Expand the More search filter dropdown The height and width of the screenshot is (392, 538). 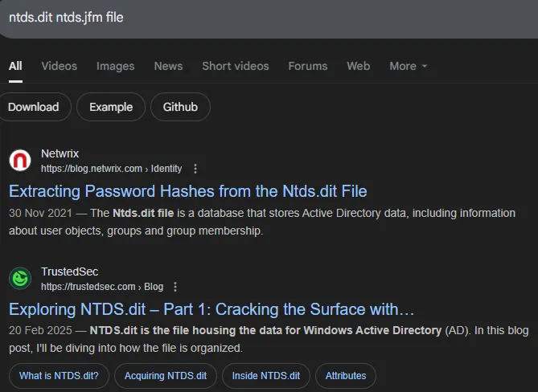coord(409,66)
